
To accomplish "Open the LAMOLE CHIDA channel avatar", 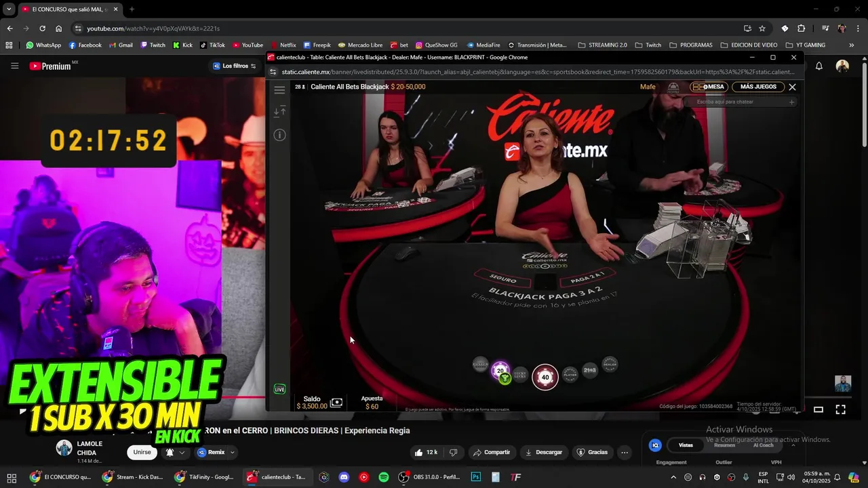I will tap(64, 448).
